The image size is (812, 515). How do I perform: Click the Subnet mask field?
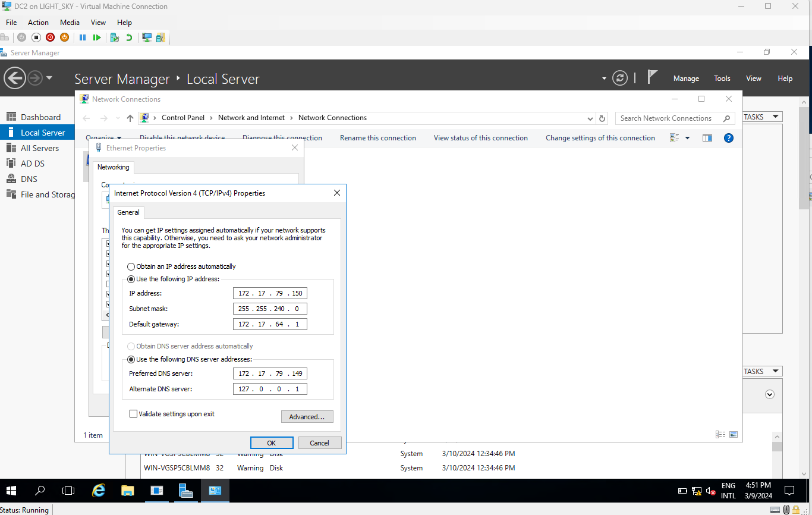pos(270,309)
